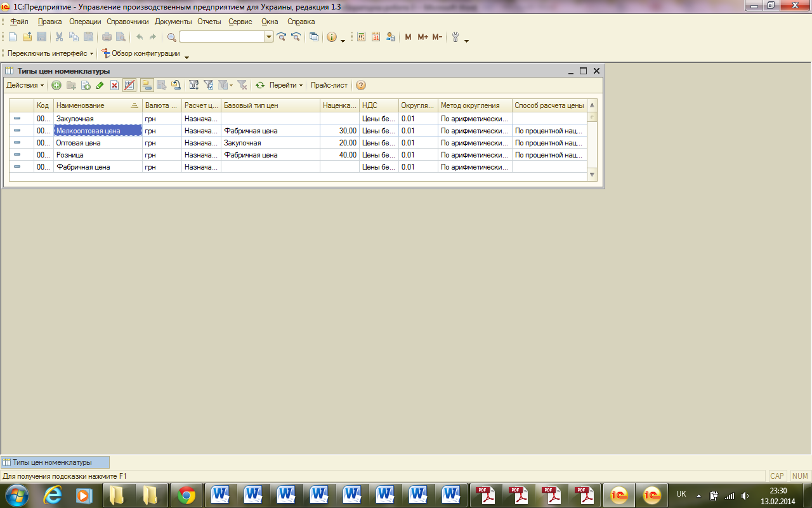Open the Отчеты menu

click(x=209, y=22)
